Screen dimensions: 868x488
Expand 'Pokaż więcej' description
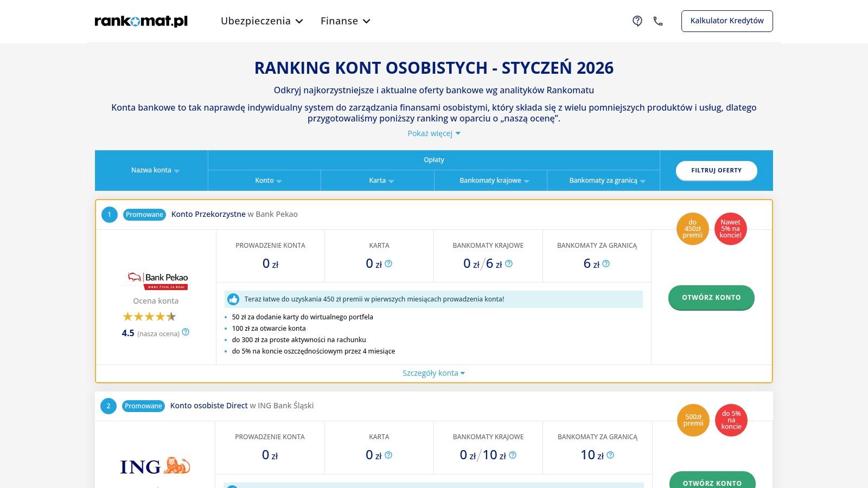tap(434, 133)
